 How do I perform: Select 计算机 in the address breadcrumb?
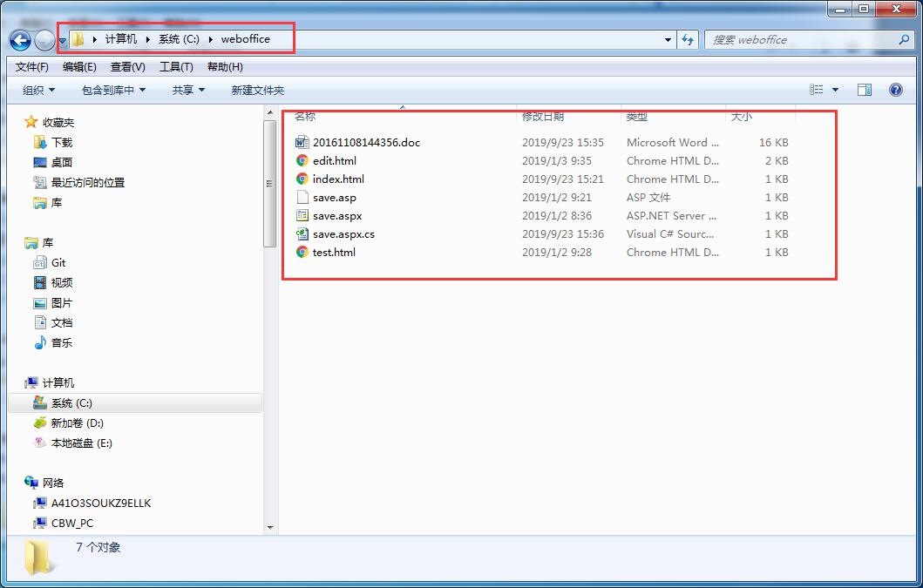click(x=120, y=39)
